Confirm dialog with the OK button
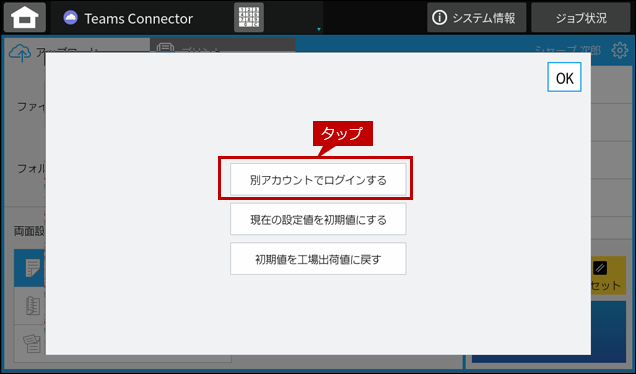 click(564, 77)
